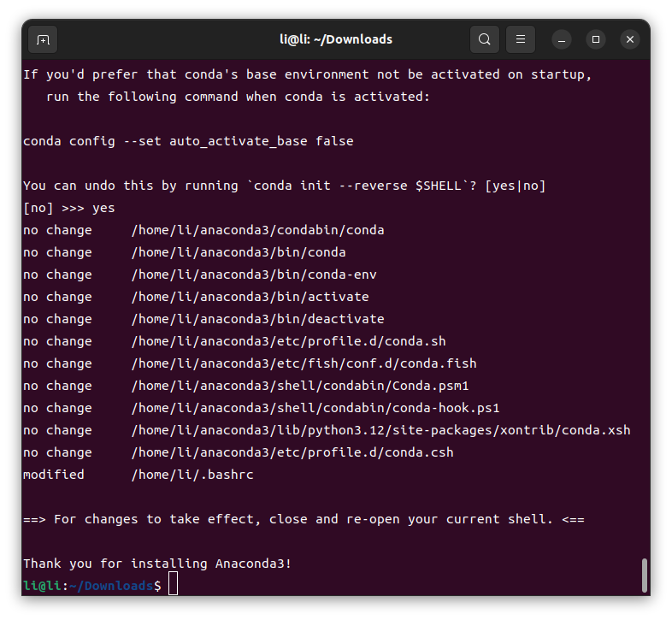Screen dimensions: 672x620
Task: Click the path /home/li/anaconda3/bin/activate
Action: pyautogui.click(x=251, y=297)
